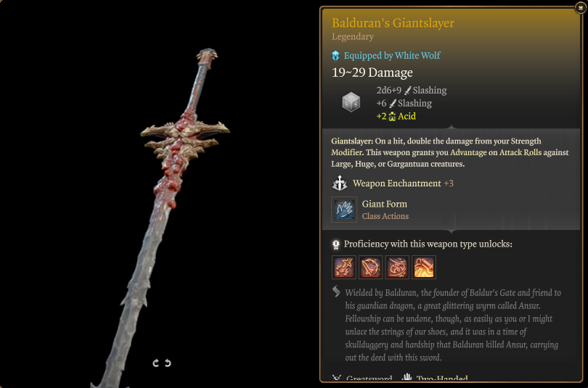Click the Weapon Enchantment icon
Screen dimensions: 588x388
click(340, 183)
